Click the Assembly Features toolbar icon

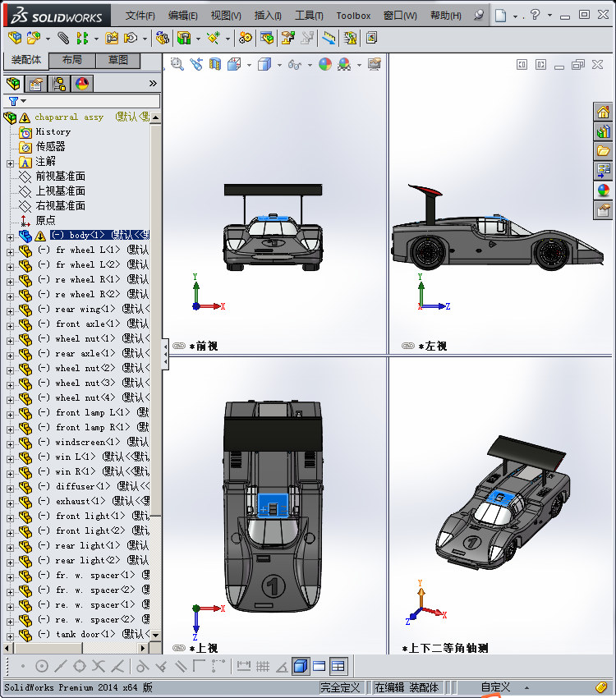click(184, 39)
